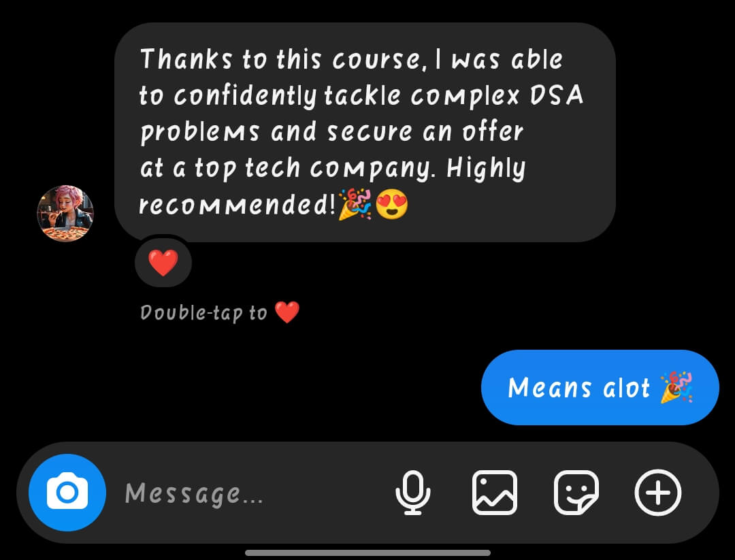
Task: Click the party popper after recommended!
Action: click(x=355, y=204)
